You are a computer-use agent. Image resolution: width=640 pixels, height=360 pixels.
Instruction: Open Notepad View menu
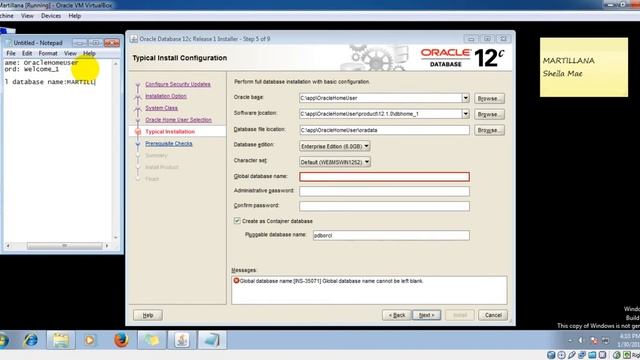tap(70, 53)
